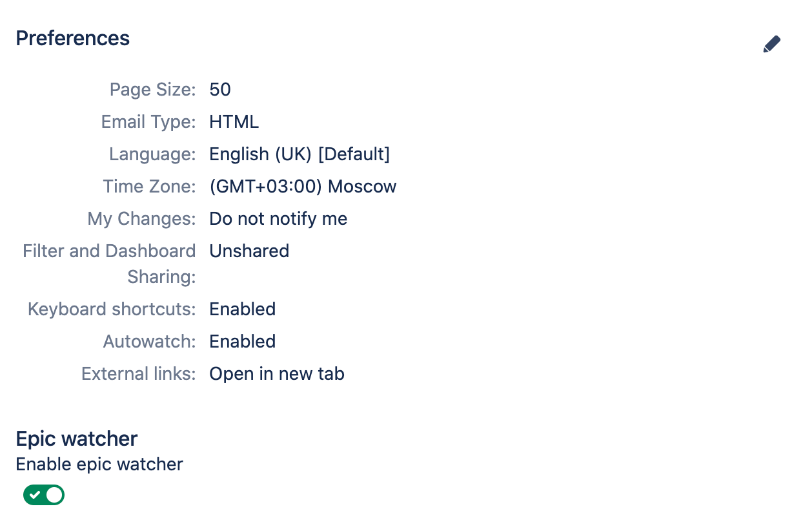The width and height of the screenshot is (812, 522).
Task: Click the Email Type value HTML
Action: click(234, 121)
